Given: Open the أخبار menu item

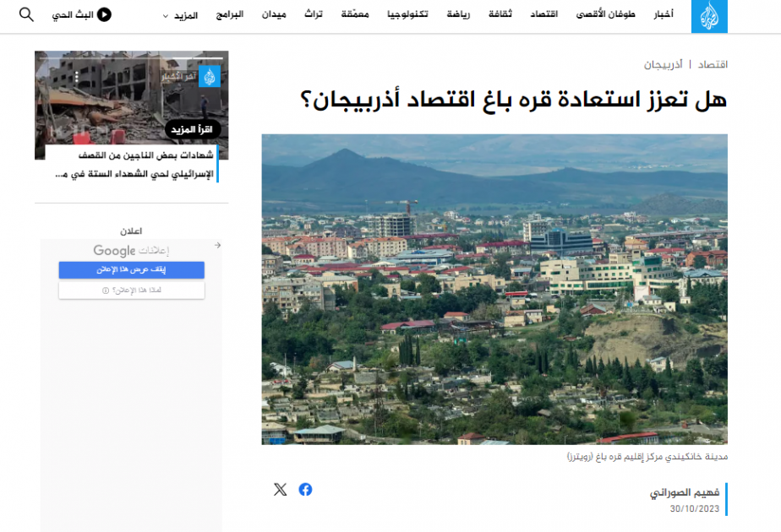Looking at the screenshot, I should pos(664,14).
